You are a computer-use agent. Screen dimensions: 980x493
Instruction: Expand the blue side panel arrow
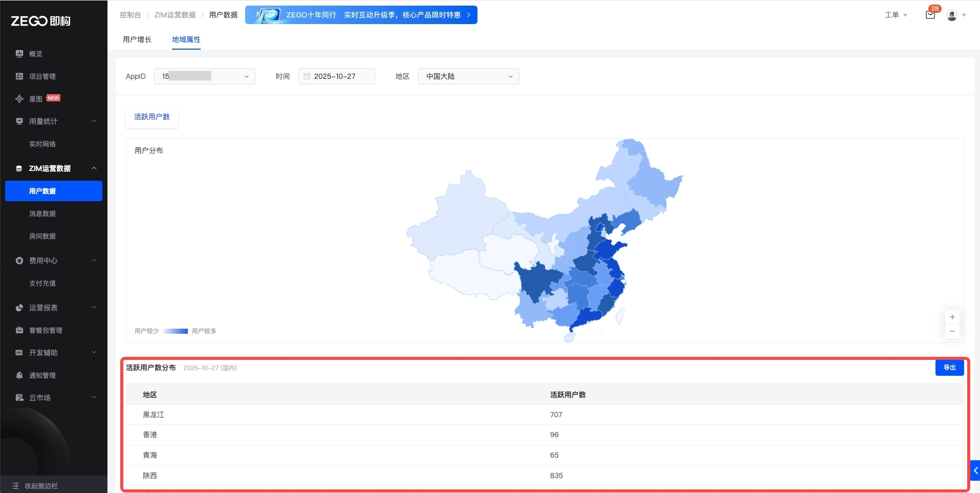[x=975, y=470]
